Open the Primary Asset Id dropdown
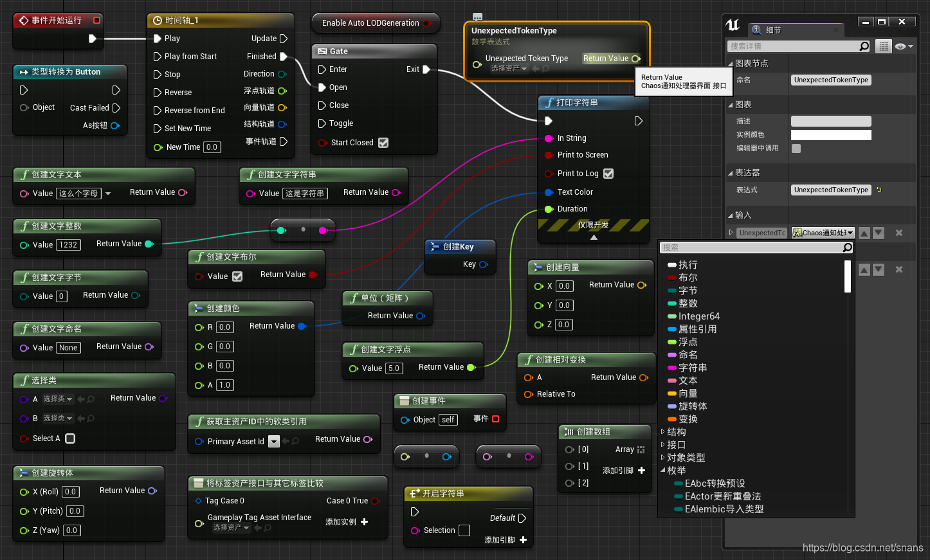 [274, 442]
